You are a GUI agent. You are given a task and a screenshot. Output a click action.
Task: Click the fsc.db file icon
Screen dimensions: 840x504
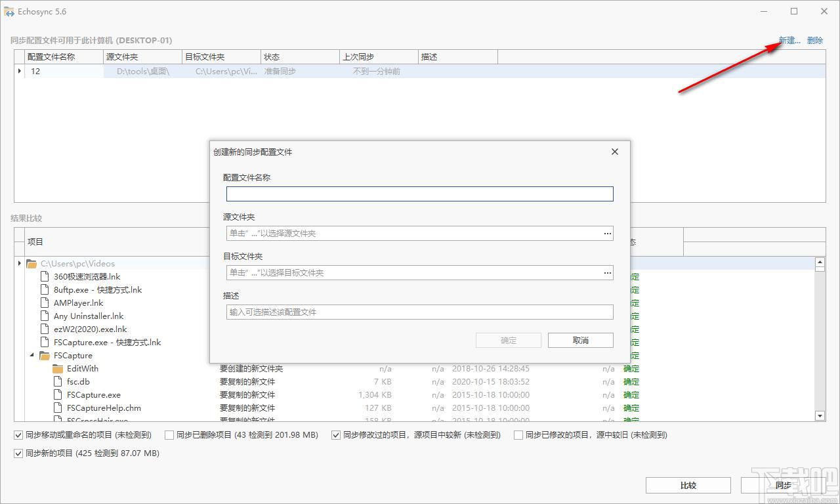click(58, 381)
